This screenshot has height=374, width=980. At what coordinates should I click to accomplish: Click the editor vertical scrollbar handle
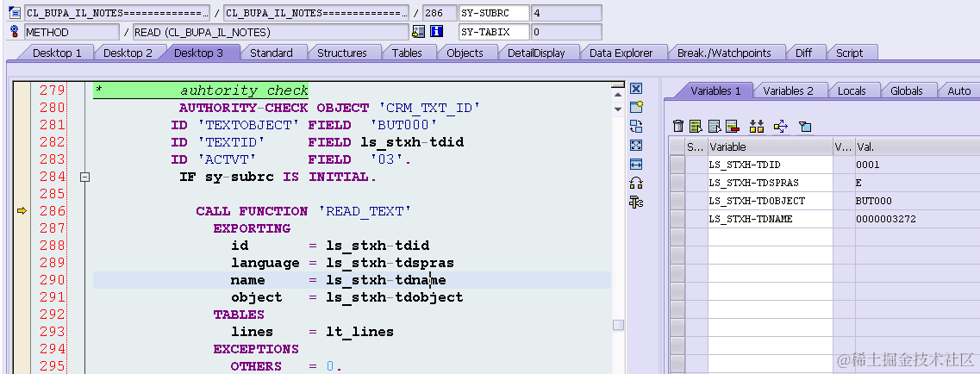click(x=618, y=325)
